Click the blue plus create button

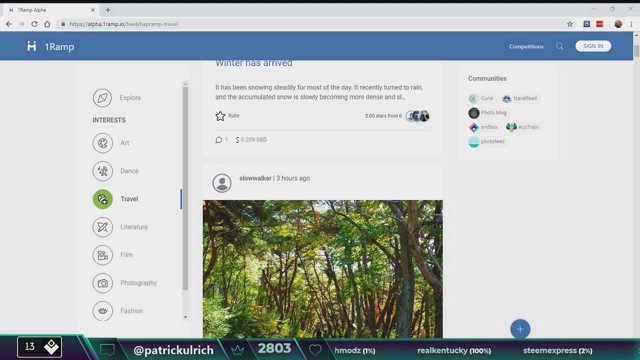pos(520,329)
